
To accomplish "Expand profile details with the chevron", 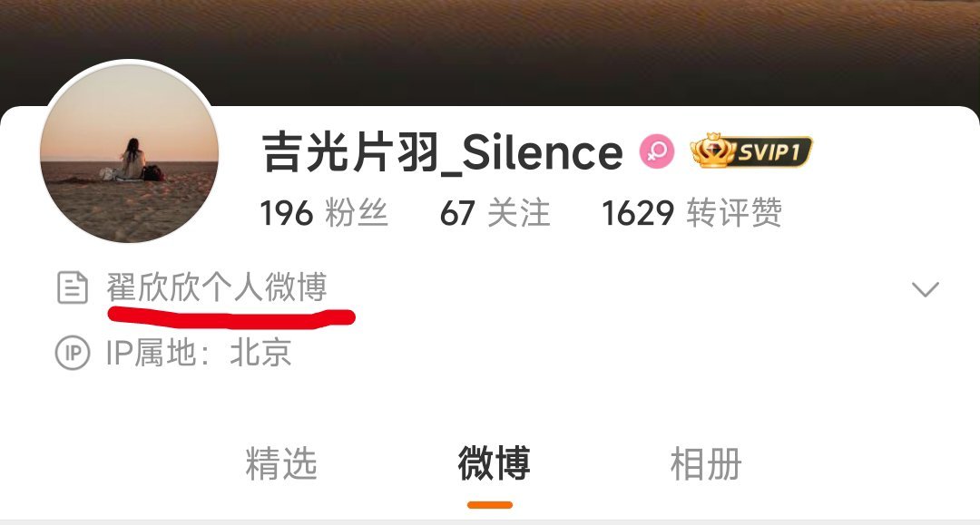I will pos(925,289).
